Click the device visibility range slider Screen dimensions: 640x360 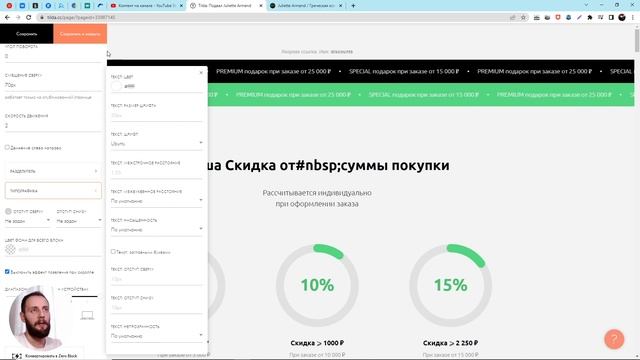pyautogui.click(x=84, y=297)
